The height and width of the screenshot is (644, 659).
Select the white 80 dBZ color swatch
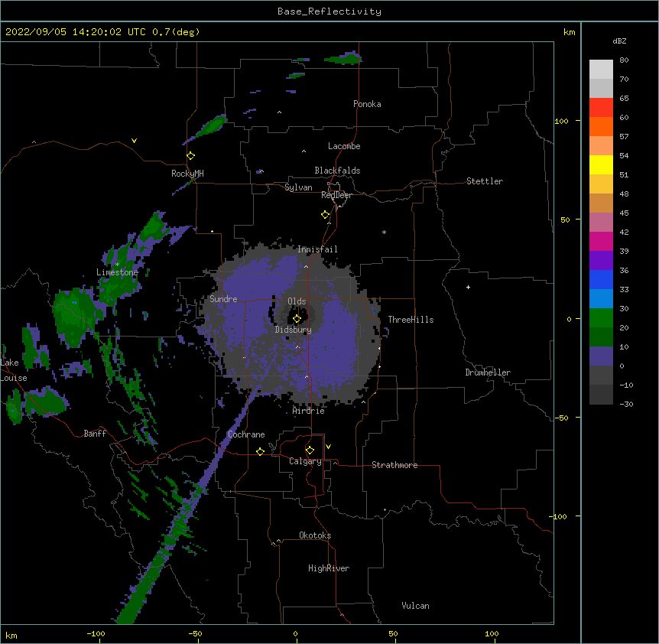(x=601, y=70)
